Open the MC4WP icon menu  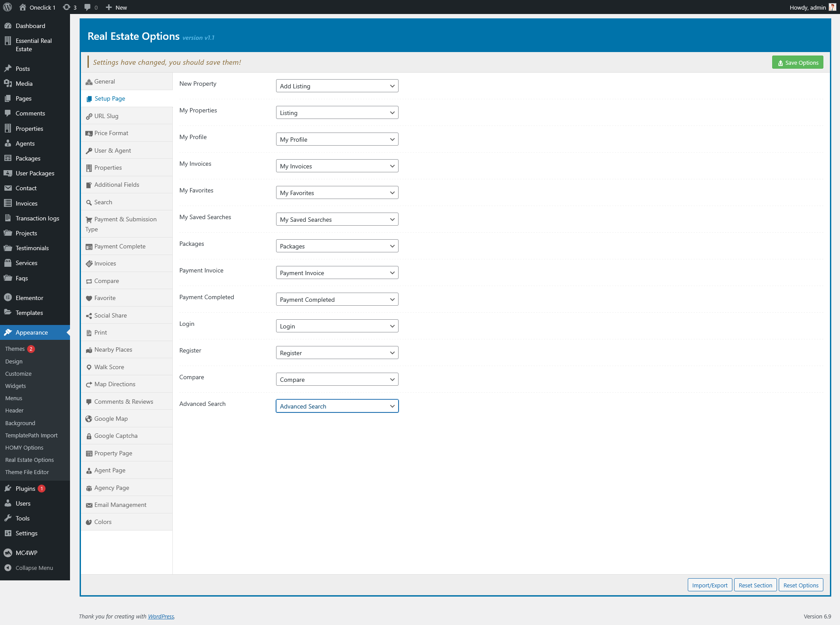8,553
